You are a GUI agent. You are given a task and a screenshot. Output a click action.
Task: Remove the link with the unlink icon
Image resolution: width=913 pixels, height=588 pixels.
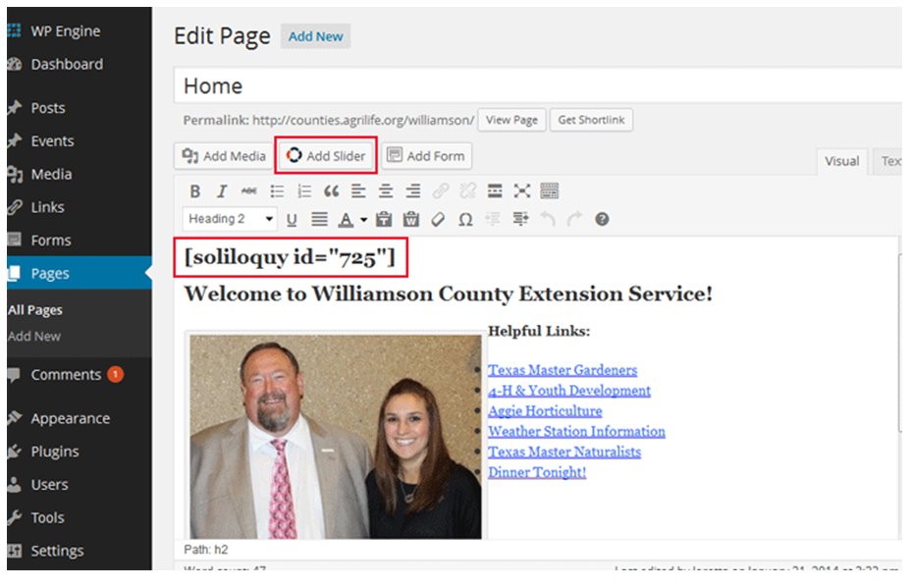[x=467, y=191]
